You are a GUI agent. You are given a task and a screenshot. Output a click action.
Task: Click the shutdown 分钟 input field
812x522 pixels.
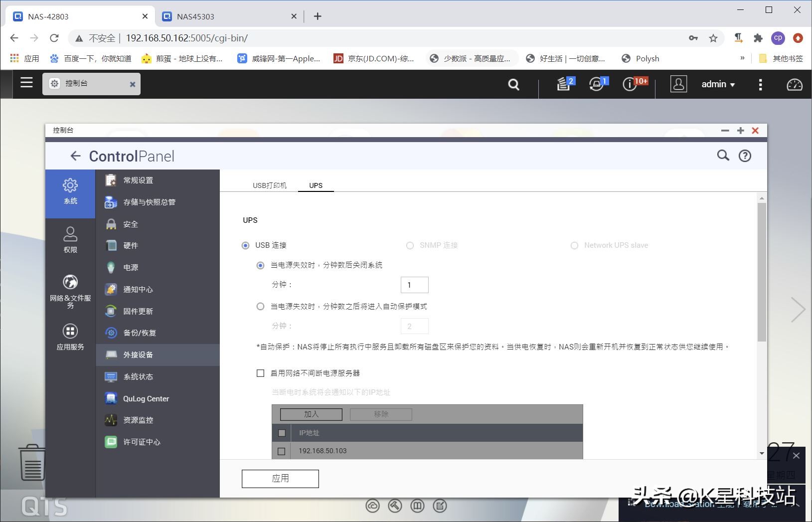(x=414, y=285)
